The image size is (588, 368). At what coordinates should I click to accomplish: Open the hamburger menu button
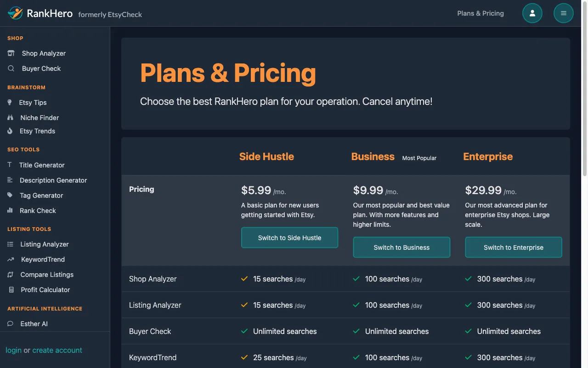point(564,13)
